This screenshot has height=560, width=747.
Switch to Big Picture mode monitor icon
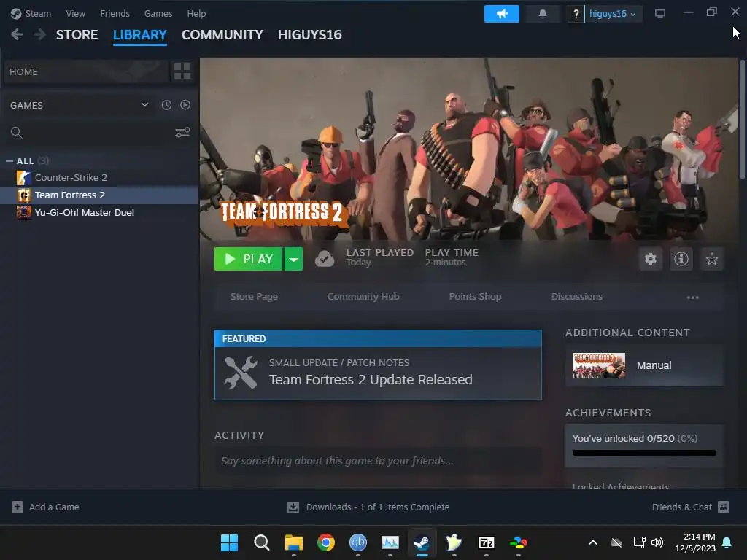[x=659, y=14]
